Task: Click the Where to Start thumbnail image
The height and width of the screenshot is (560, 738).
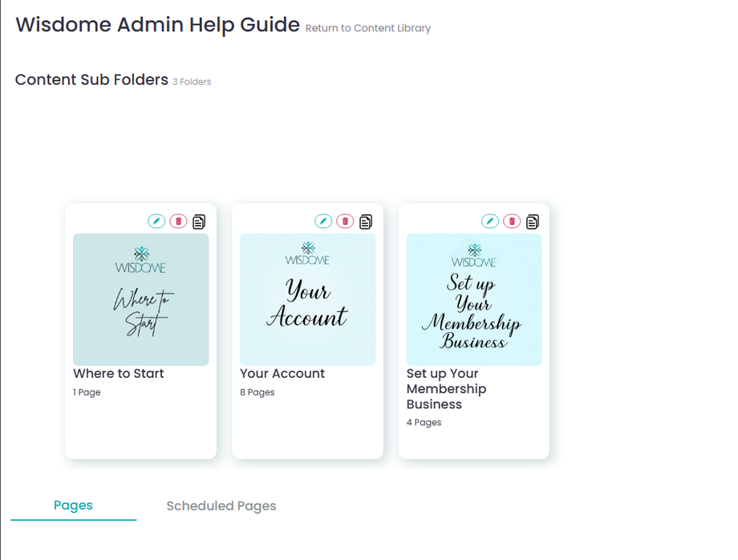Action: pyautogui.click(x=140, y=299)
